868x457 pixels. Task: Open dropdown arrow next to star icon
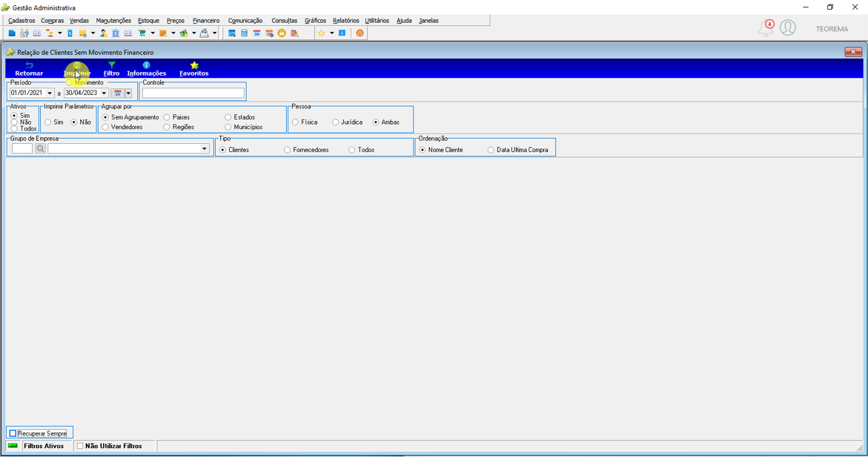pyautogui.click(x=331, y=33)
